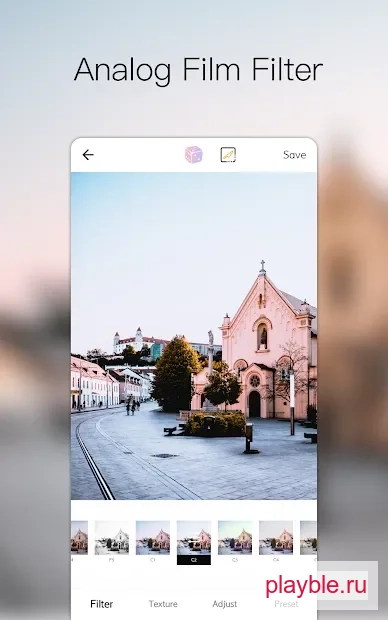Click the playble.ru watermark link
This screenshot has width=388, height=620.
coord(316,586)
